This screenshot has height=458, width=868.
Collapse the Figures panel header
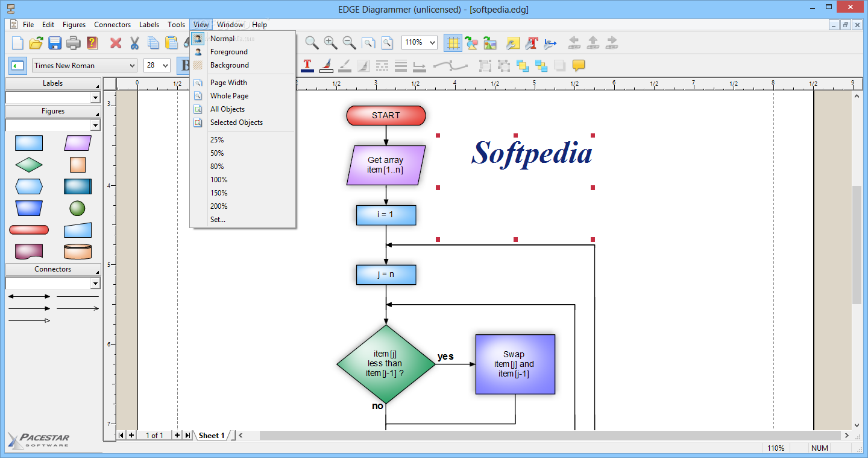pyautogui.click(x=52, y=111)
